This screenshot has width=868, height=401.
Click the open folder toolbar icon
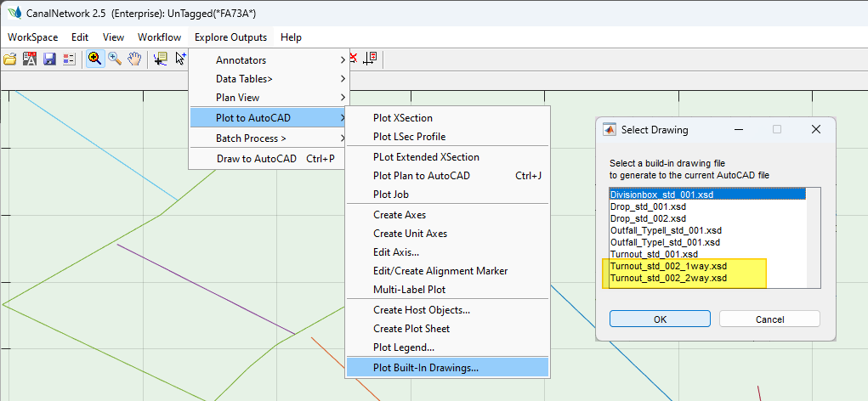pyautogui.click(x=10, y=59)
